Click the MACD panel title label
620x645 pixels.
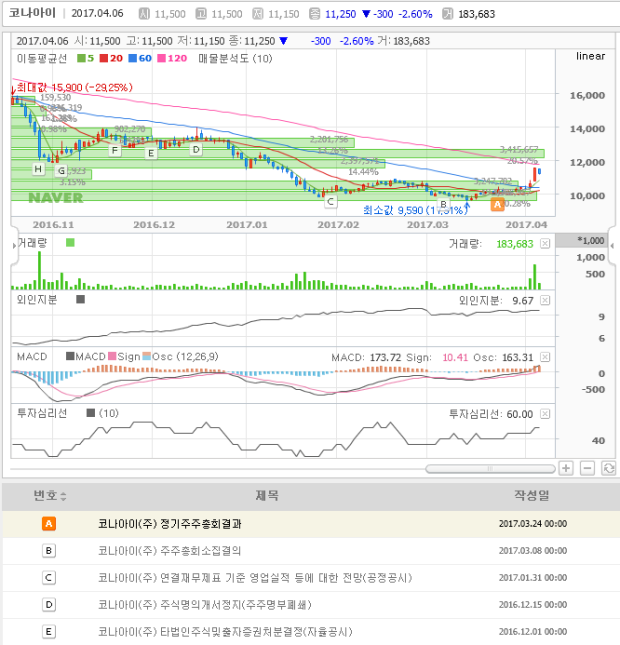tap(32, 357)
